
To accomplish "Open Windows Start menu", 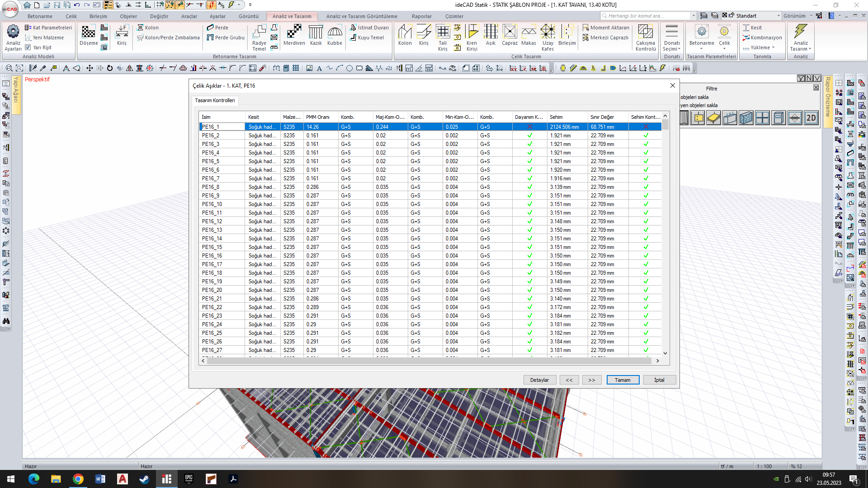I will 11,479.
